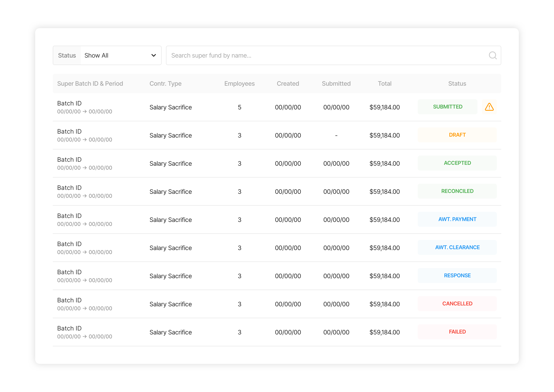554x392 pixels.
Task: Sort by Super Batch ID & Period header
Action: [x=90, y=83]
